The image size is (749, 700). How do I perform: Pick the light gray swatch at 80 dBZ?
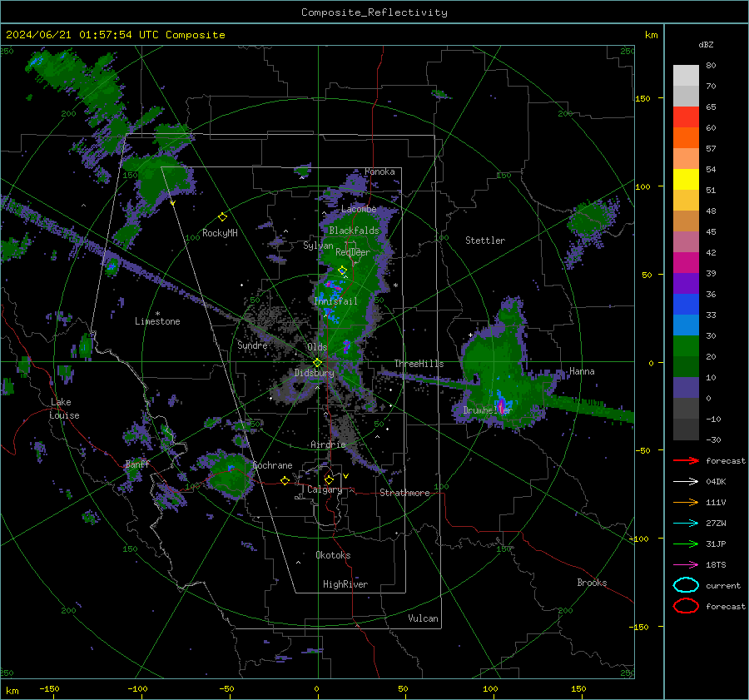pos(686,76)
